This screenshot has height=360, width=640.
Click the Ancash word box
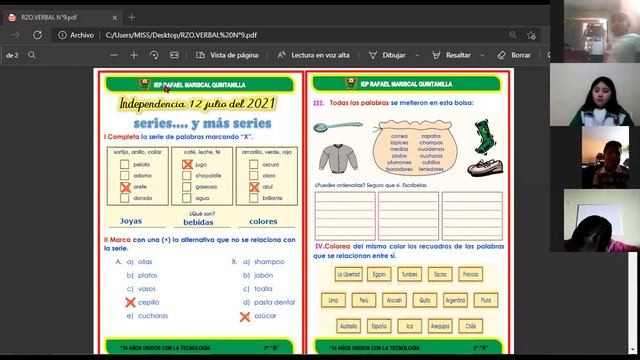pos(394,300)
